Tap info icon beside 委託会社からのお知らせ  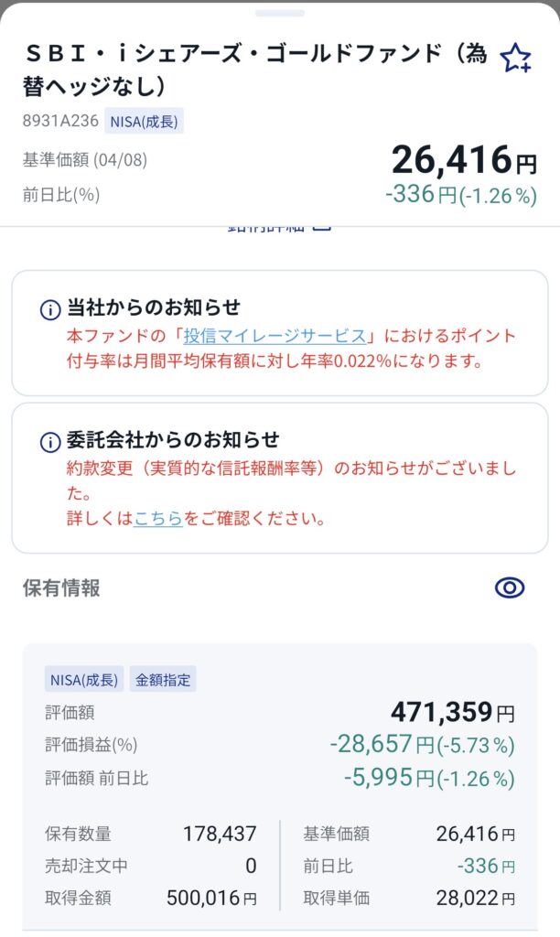[x=50, y=442]
